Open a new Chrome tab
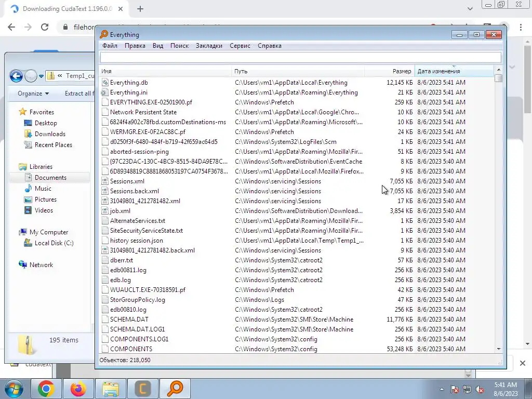532x399 pixels. 140,9
